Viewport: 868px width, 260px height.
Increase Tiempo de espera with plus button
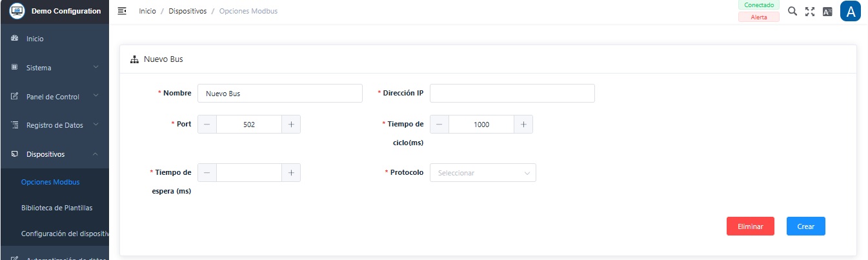[291, 172]
